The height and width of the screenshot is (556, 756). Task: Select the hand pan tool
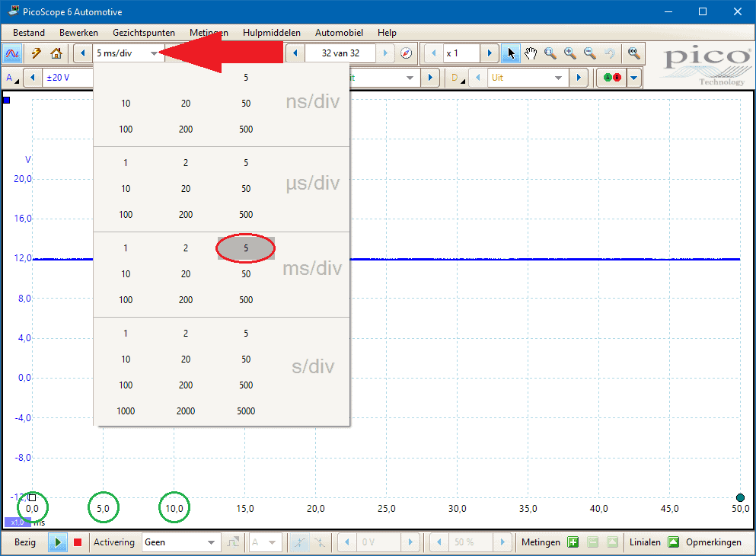coord(531,53)
